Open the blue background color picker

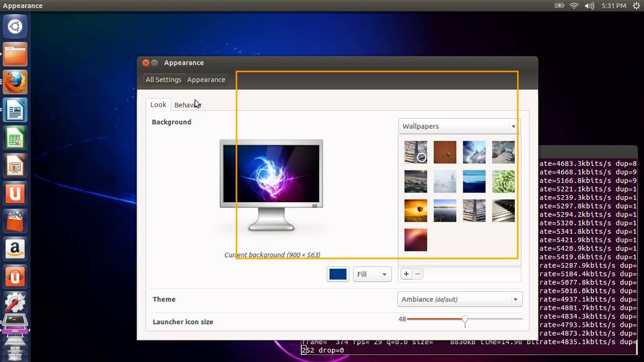tap(338, 274)
